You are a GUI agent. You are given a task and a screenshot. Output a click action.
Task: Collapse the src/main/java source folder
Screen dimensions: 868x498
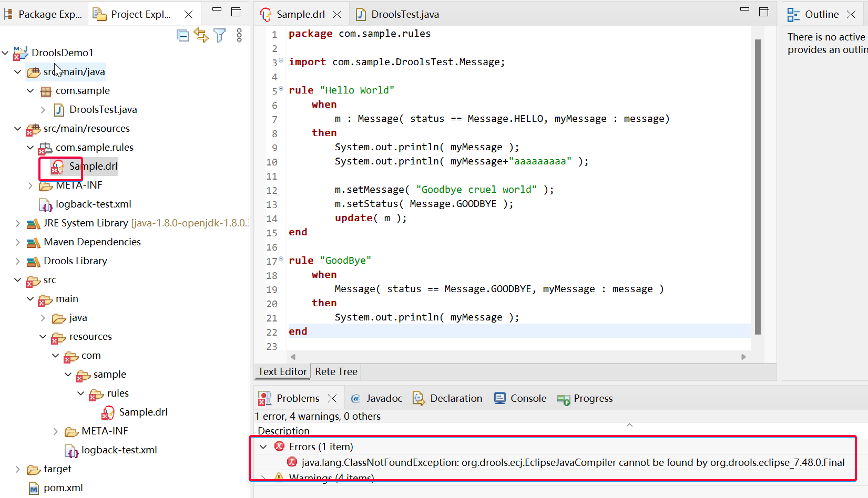point(18,71)
